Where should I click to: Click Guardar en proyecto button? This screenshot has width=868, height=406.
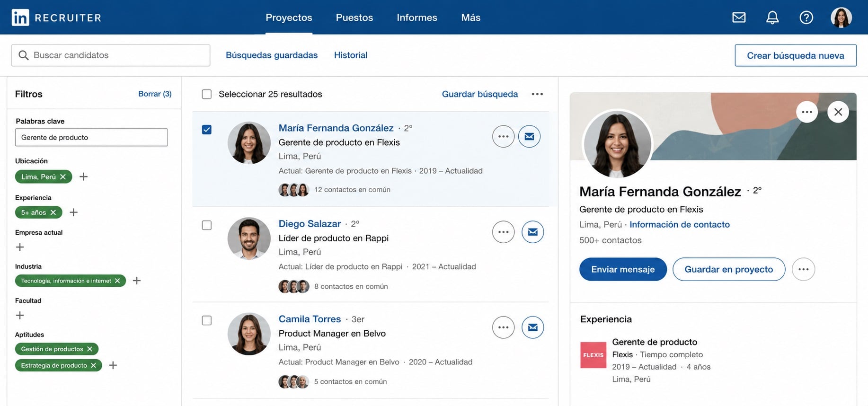point(729,269)
